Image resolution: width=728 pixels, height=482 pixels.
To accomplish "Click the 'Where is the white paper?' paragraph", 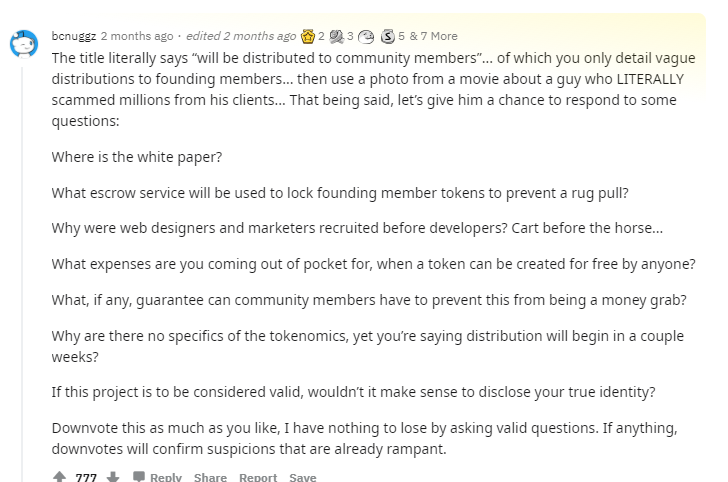I will point(137,157).
